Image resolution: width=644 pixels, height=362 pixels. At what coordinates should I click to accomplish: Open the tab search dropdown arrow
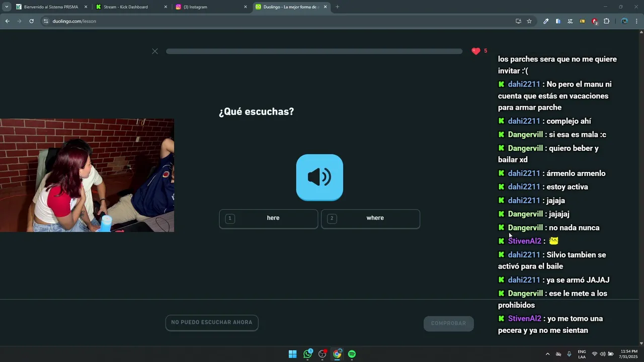click(x=6, y=7)
